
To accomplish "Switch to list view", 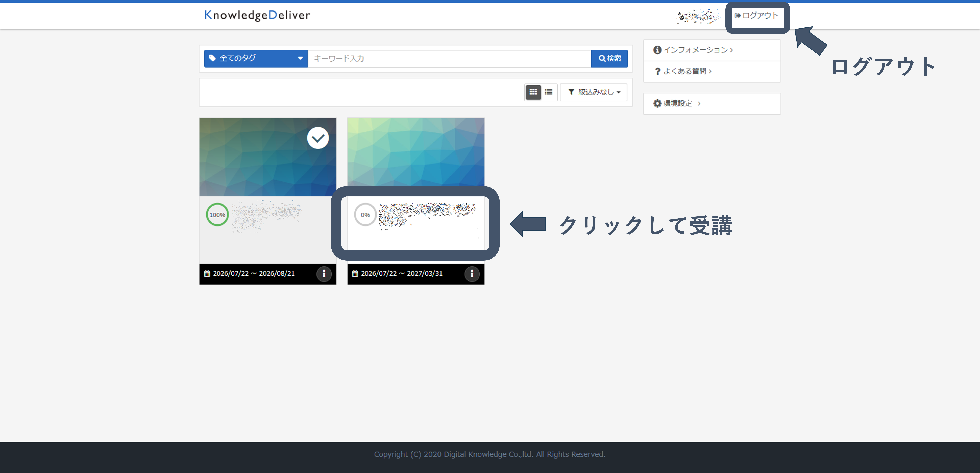I will click(x=549, y=92).
